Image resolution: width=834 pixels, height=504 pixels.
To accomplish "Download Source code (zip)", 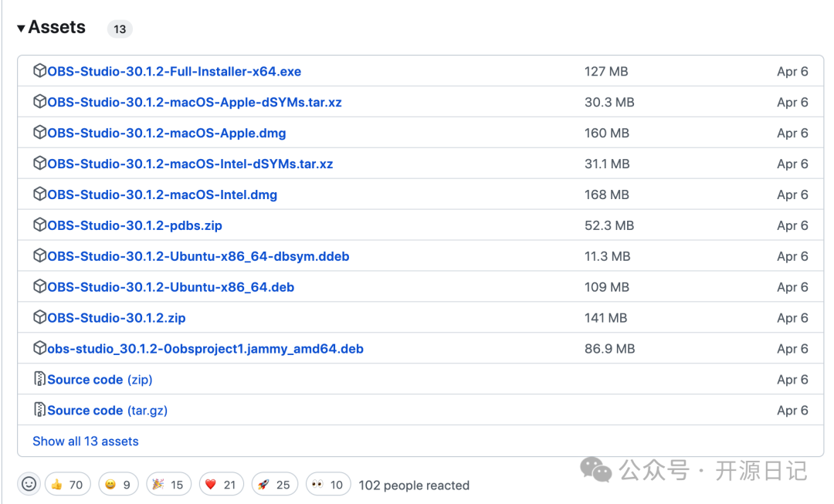I will 100,380.
